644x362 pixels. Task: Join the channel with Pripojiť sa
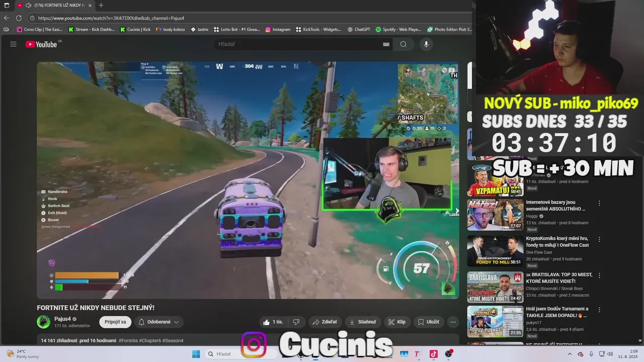pos(115,322)
